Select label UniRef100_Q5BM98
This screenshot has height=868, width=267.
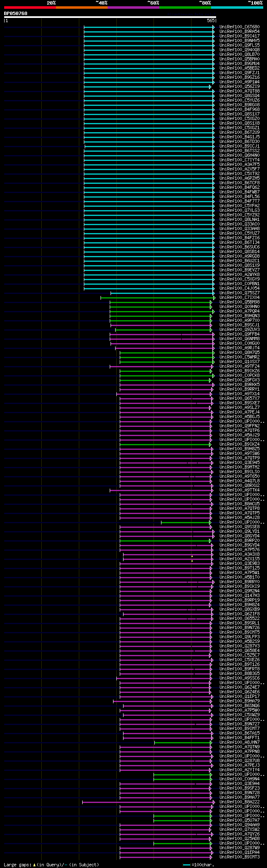point(239,302)
